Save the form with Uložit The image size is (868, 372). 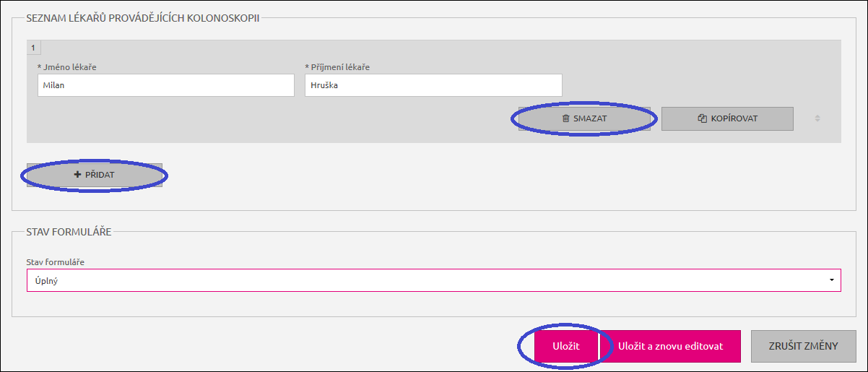pos(566,346)
